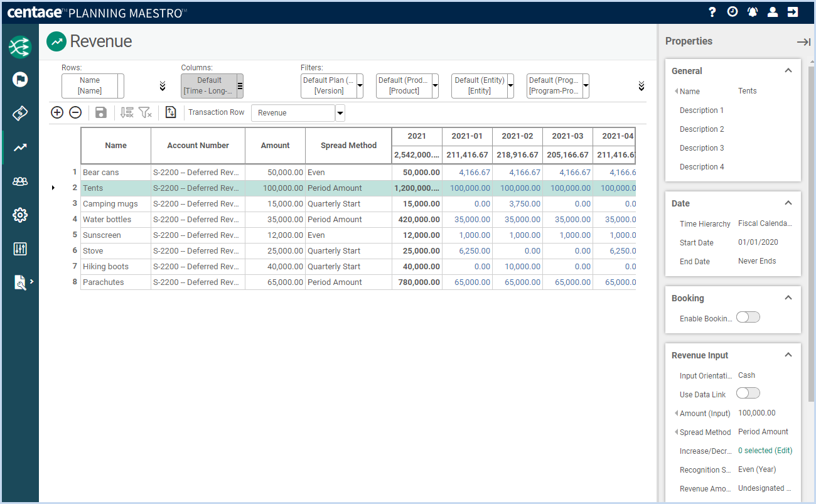Open the sliders section in sidebar
Screen dimensions: 816x504
click(20, 249)
